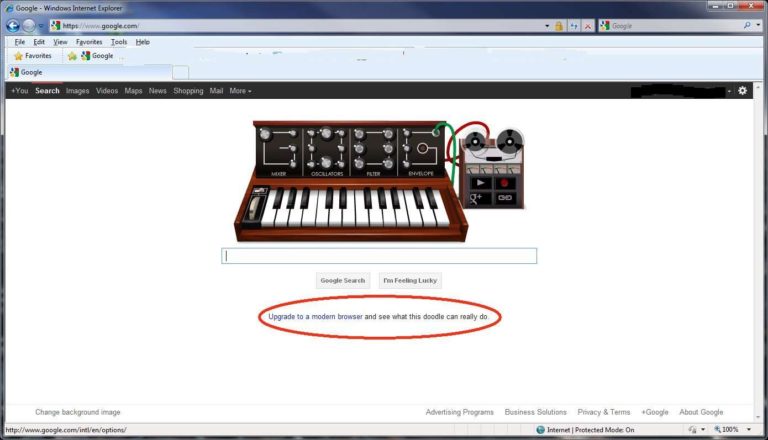Open the address bar history dropdown
Screen dimensions: 768x440
[x=547, y=25]
